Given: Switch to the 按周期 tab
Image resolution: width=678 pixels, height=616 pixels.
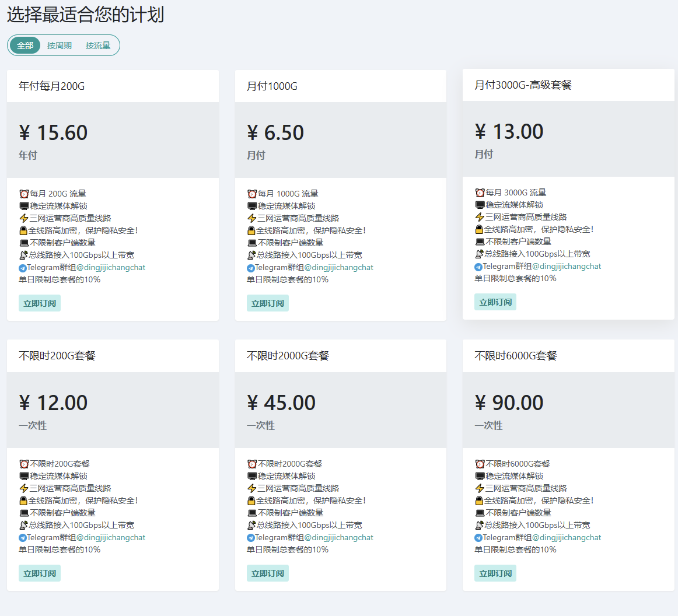Looking at the screenshot, I should 60,45.
